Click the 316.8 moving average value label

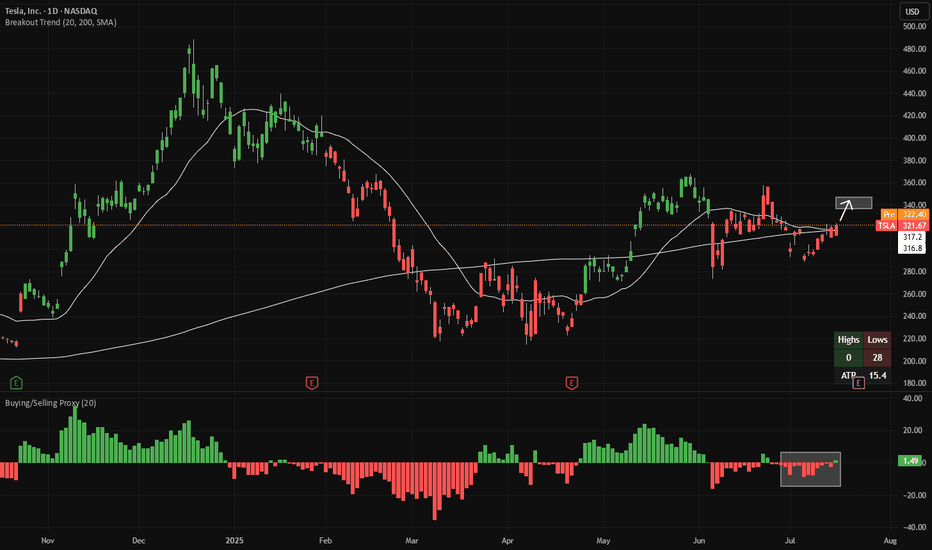click(x=912, y=248)
